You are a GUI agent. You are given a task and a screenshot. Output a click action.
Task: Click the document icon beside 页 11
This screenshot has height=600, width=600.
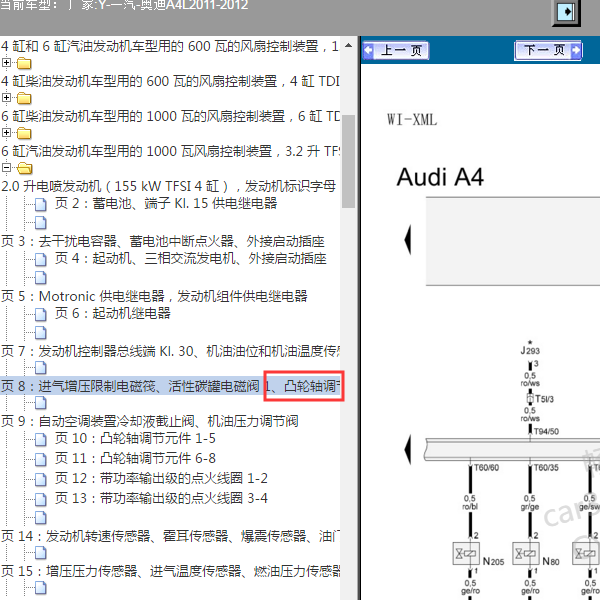point(41,459)
